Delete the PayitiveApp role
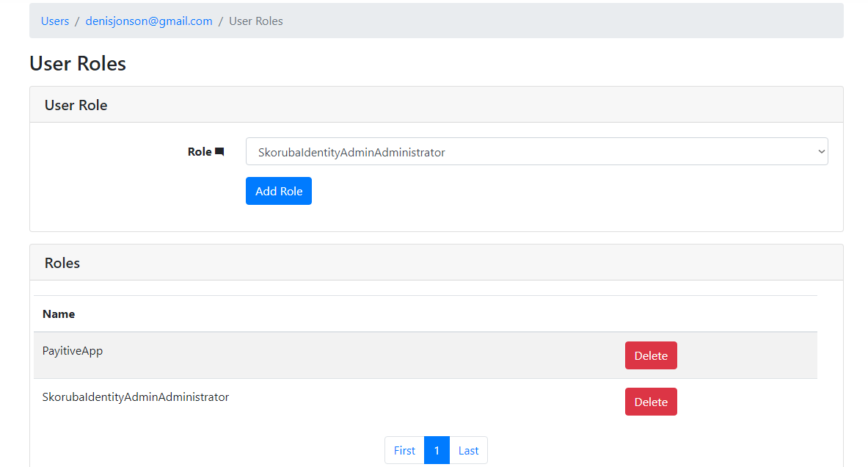This screenshot has height=467, width=868. [x=650, y=355]
